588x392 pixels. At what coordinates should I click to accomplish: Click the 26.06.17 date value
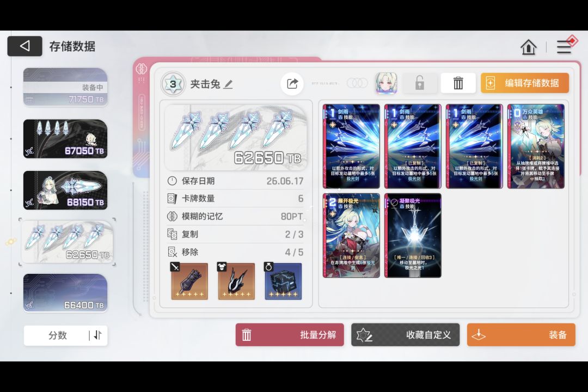click(x=285, y=181)
